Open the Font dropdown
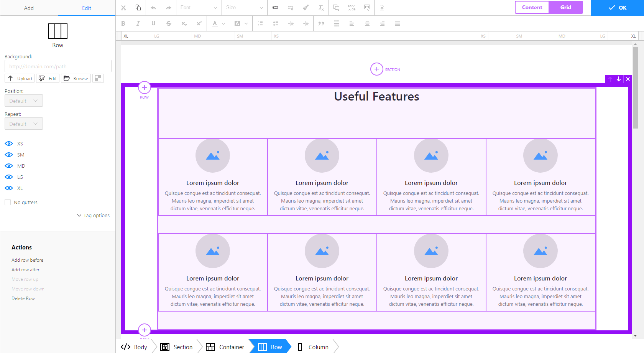Image resolution: width=644 pixels, height=353 pixels. click(x=199, y=8)
